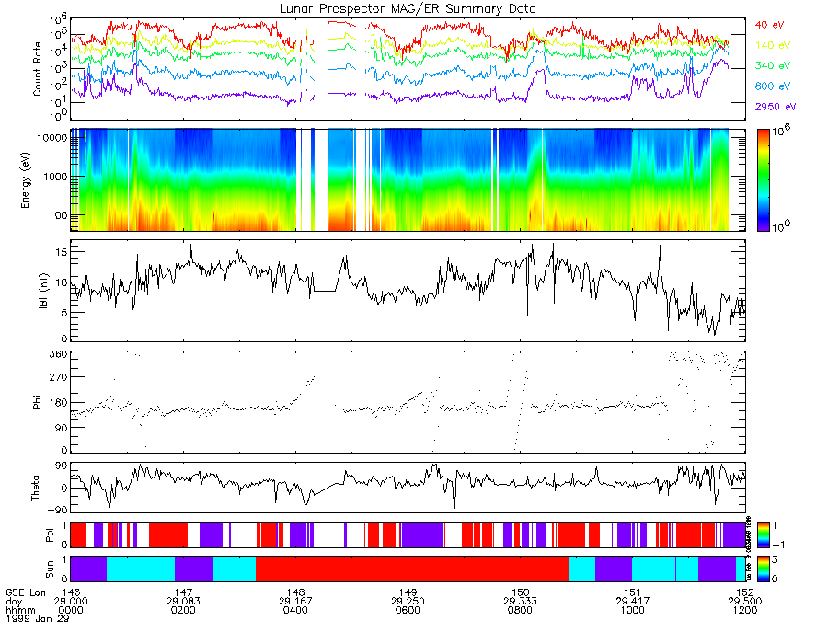Viewport: 828px width, 644px height.
Task: Select the green '340 eV' legend label
Action: click(773, 65)
